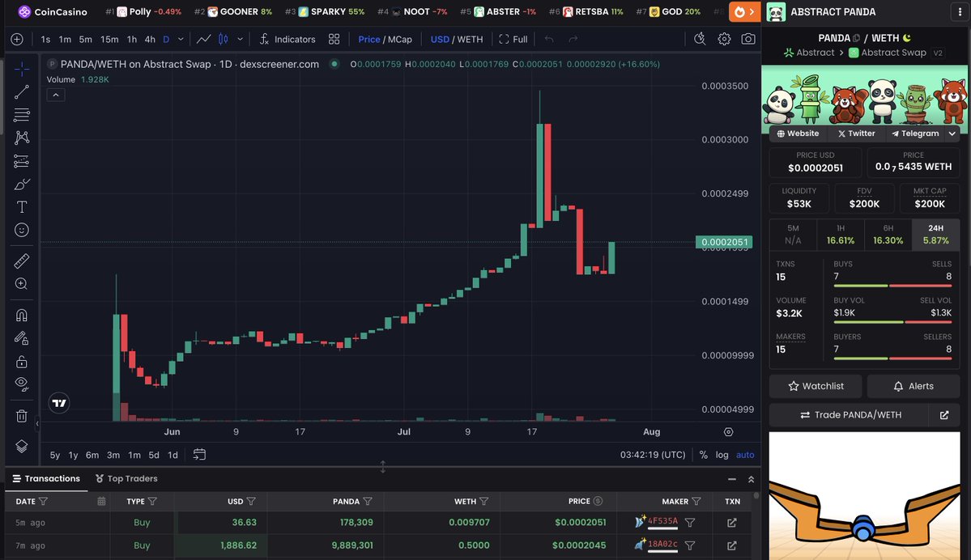This screenshot has width=971, height=560.
Task: Filter by maker 4F535A
Action: click(690, 522)
